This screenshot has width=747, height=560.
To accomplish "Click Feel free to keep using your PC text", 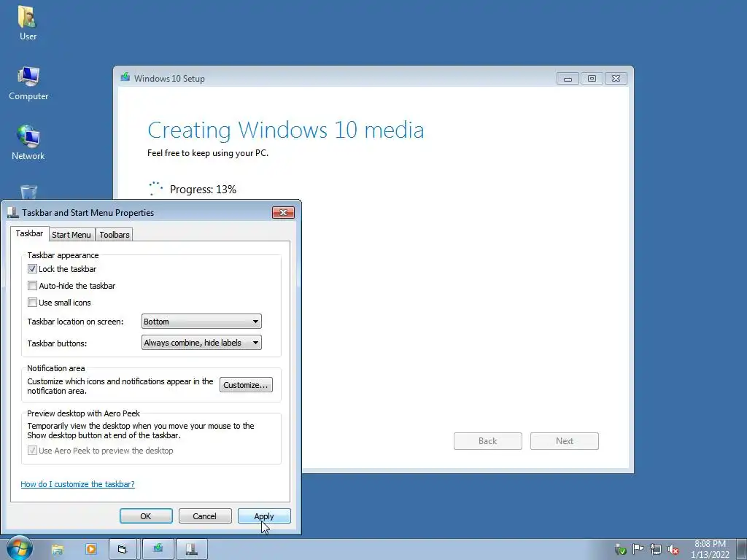I will 208,153.
